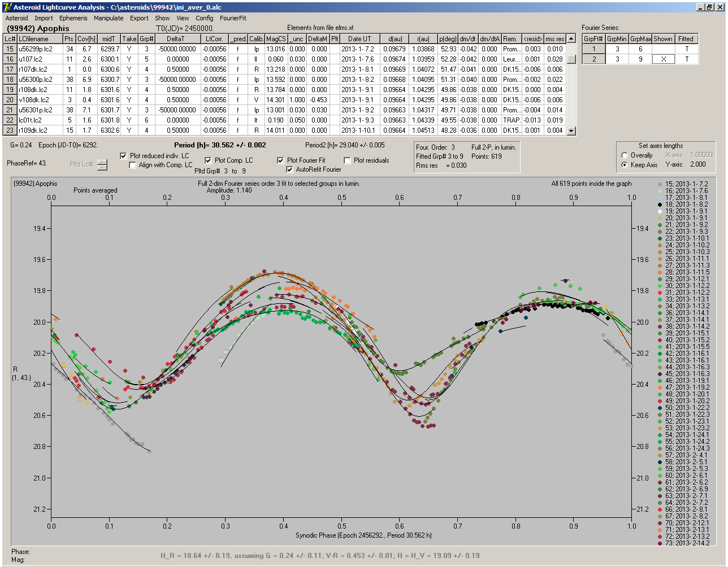
Task: Click the G= 0.24 parameter text
Action: pyautogui.click(x=21, y=145)
